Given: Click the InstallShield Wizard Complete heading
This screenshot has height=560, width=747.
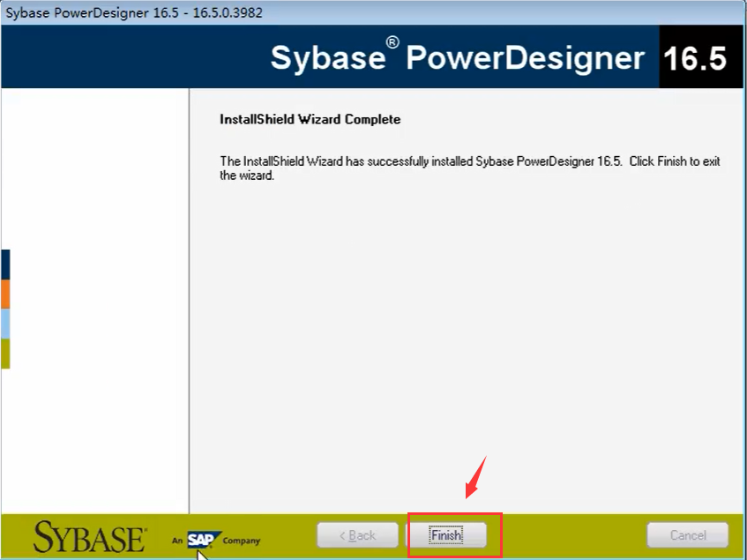Looking at the screenshot, I should (x=310, y=119).
